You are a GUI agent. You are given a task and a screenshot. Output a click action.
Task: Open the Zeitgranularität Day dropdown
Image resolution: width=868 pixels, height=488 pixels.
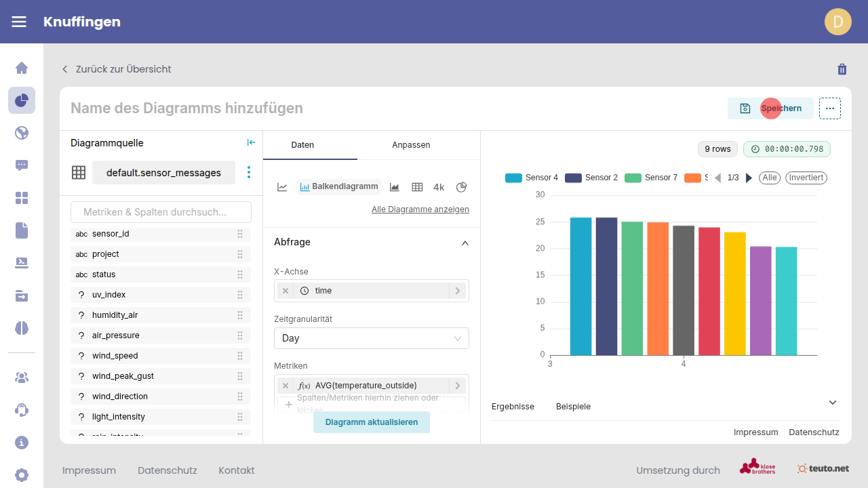[x=371, y=338]
